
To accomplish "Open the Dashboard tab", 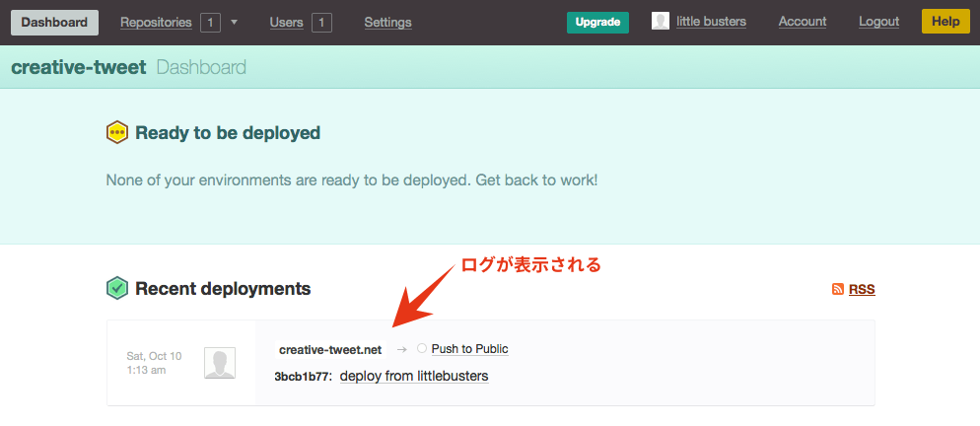I will pyautogui.click(x=54, y=22).
